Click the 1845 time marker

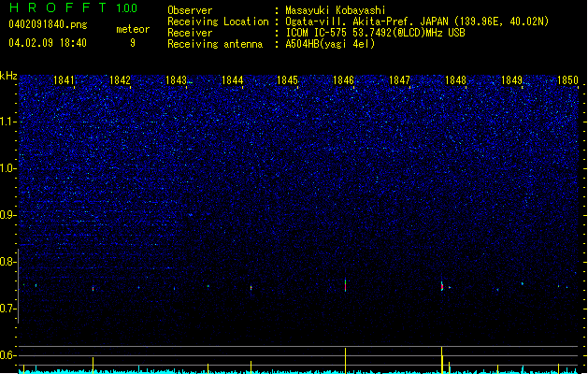[287, 80]
